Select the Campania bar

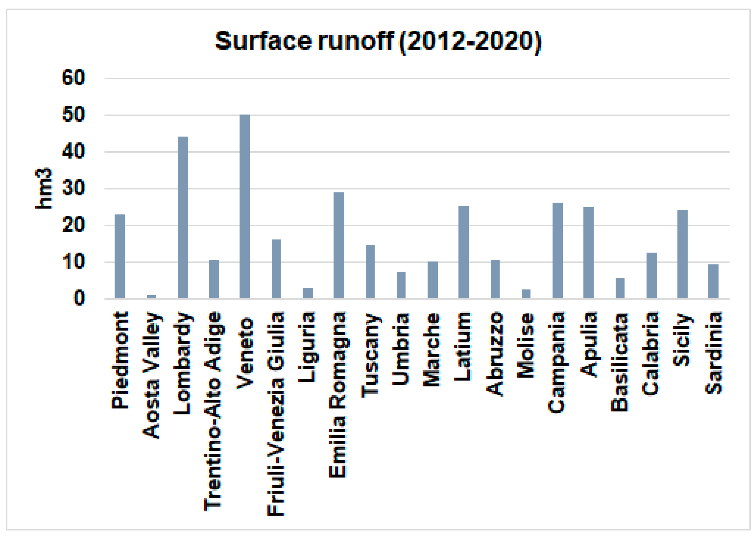coord(557,251)
